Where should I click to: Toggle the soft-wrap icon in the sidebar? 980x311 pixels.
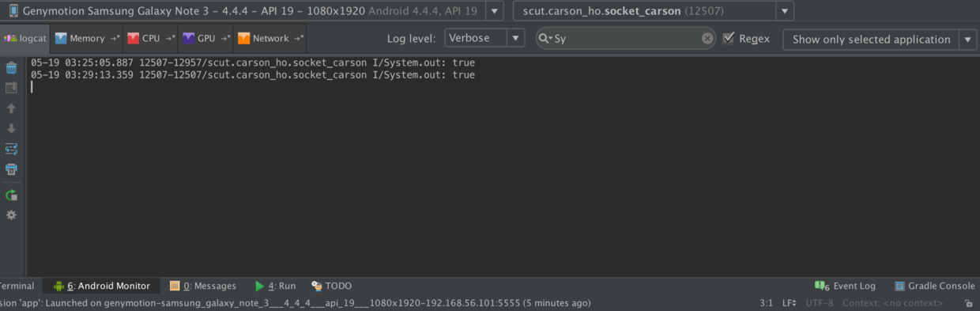[x=11, y=149]
